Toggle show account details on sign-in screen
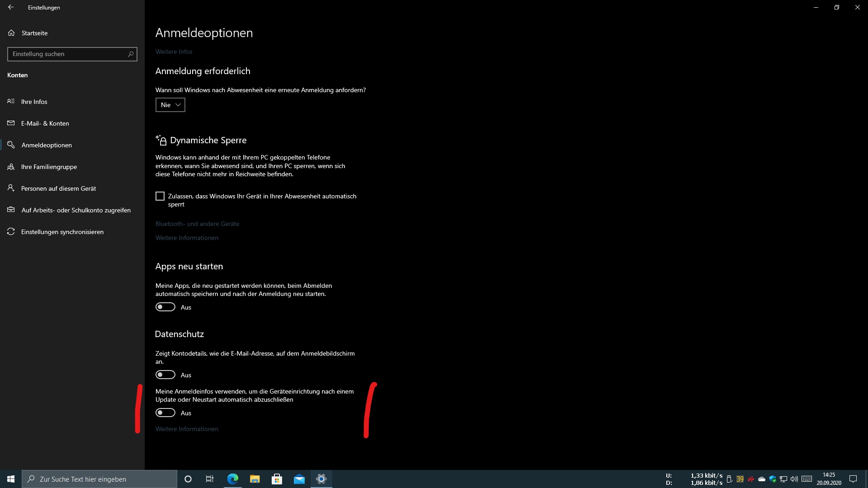Viewport: 868px width, 488px height. (165, 375)
